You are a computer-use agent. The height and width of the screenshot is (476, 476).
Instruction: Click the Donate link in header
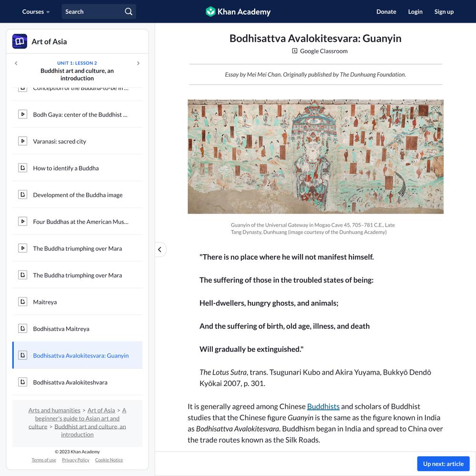(386, 11)
